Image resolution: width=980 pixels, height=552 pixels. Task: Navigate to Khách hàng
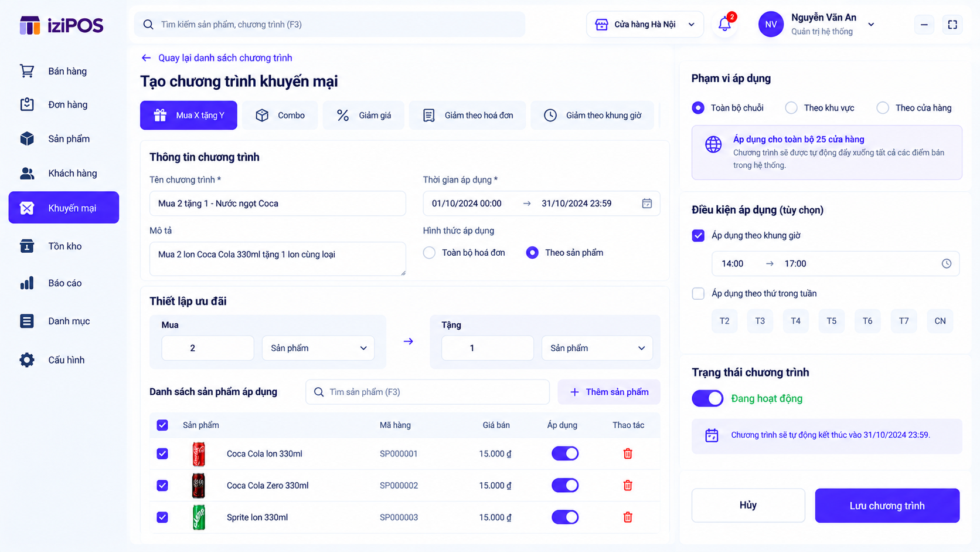pos(64,173)
